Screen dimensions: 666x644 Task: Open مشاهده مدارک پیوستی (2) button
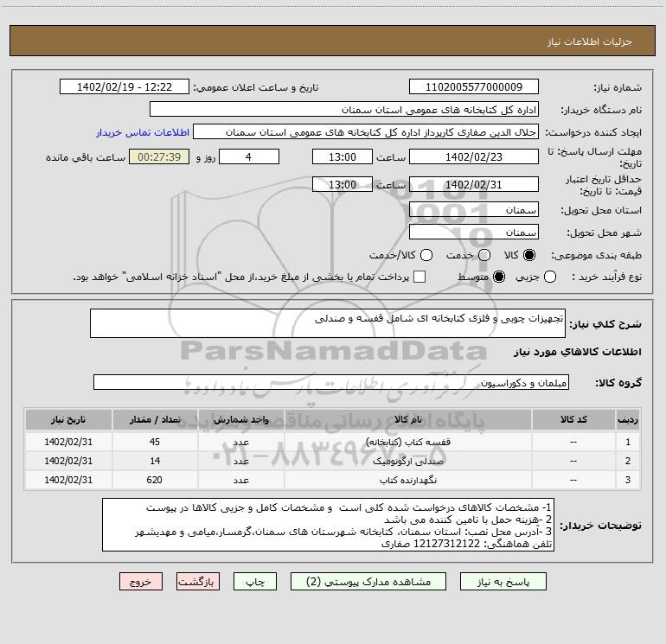pos(368,582)
